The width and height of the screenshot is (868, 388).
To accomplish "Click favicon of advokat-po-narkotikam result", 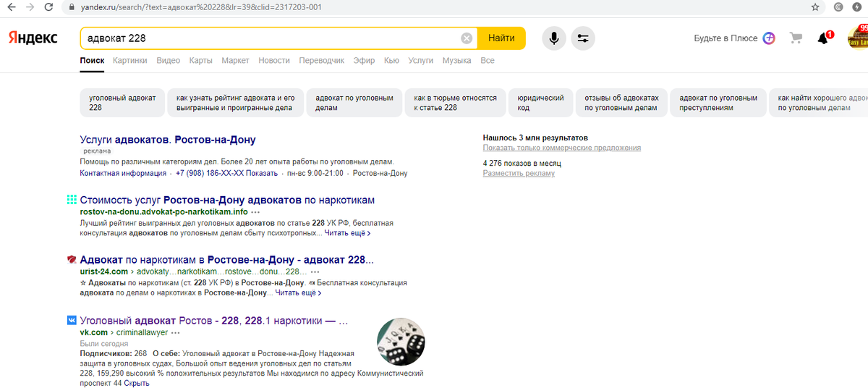I will (x=72, y=199).
